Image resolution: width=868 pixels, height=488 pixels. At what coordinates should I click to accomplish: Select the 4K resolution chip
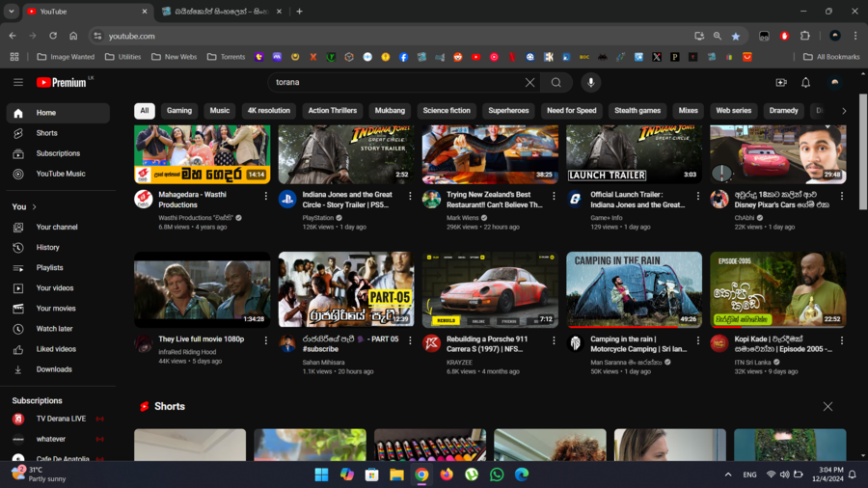[268, 111]
